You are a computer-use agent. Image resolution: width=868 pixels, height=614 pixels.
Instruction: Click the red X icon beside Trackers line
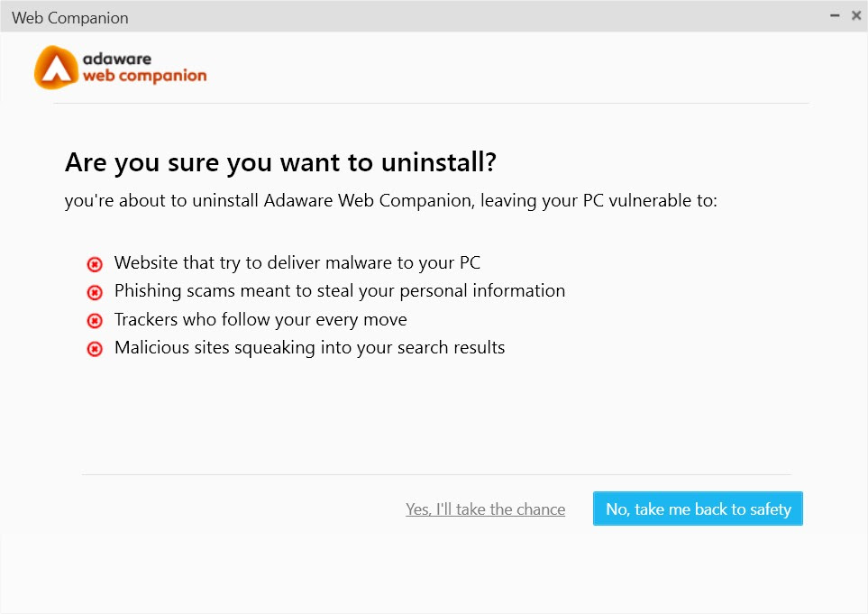[95, 321]
